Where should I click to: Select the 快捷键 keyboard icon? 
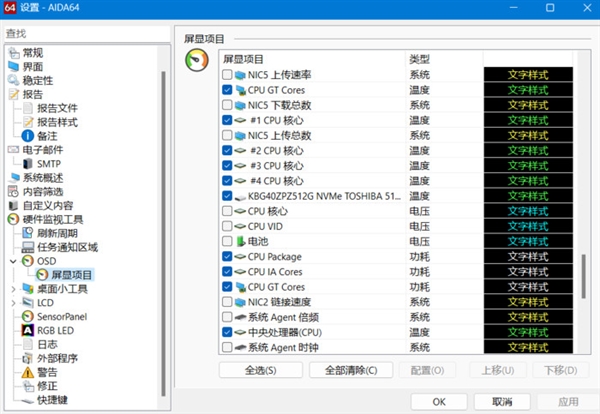coord(28,400)
